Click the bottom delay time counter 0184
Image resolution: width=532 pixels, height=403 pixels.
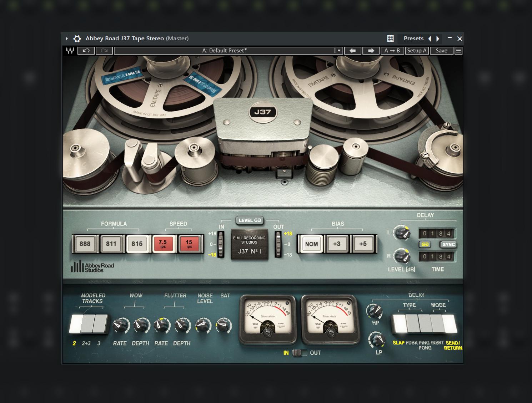click(436, 256)
